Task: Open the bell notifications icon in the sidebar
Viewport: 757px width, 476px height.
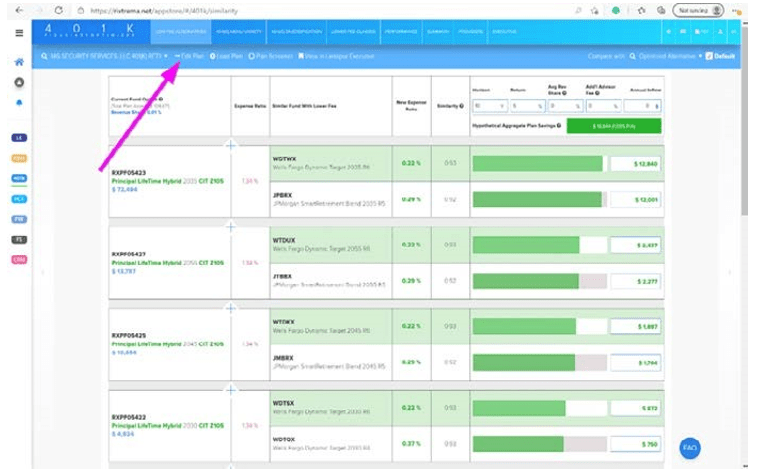Action: pos(19,102)
